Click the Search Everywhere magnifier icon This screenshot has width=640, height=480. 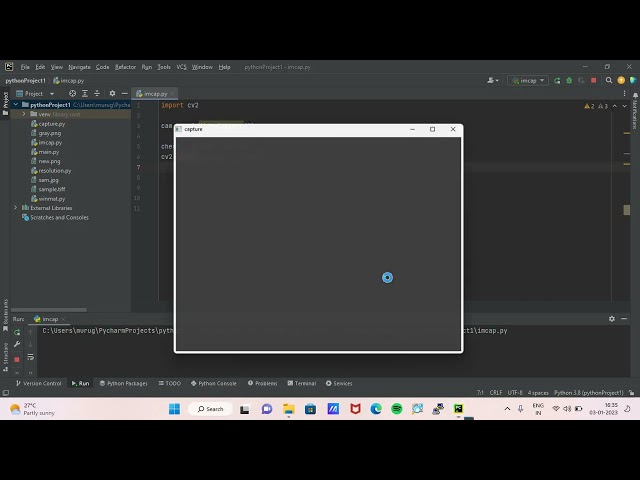pyautogui.click(x=609, y=80)
